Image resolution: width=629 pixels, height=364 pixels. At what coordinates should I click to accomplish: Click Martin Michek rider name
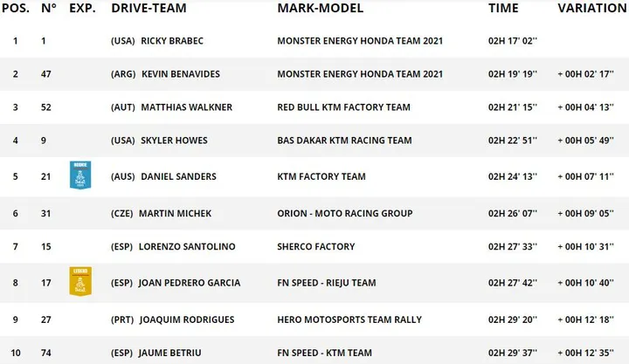pyautogui.click(x=175, y=213)
